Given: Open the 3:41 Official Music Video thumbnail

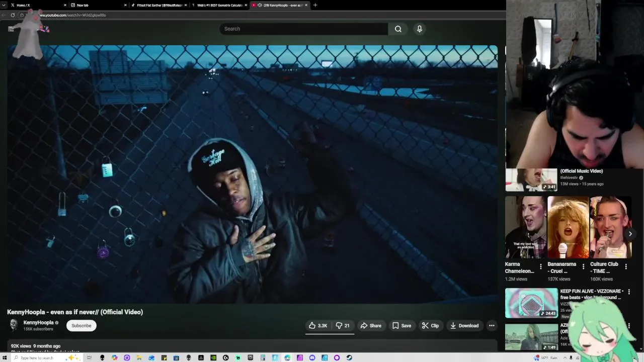Looking at the screenshot, I should click(x=531, y=180).
